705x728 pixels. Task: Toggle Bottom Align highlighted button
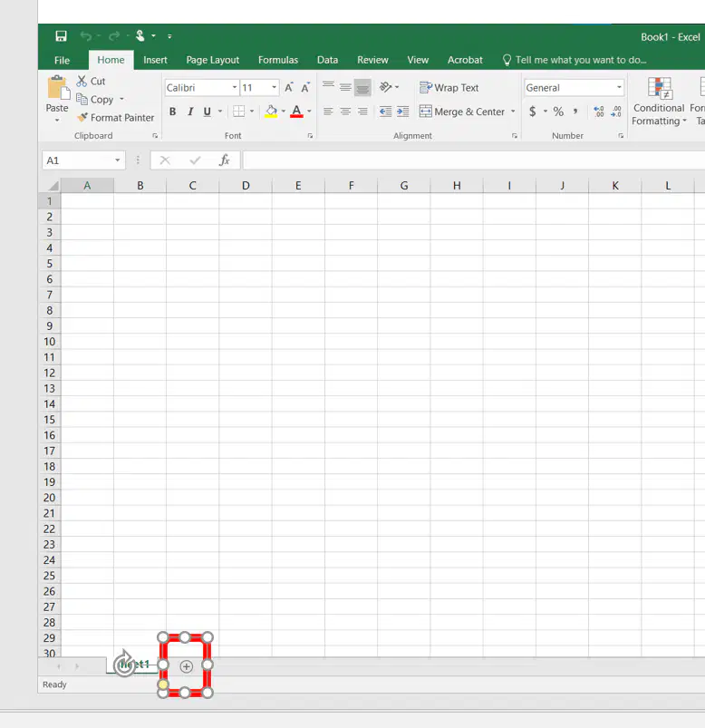[362, 87]
